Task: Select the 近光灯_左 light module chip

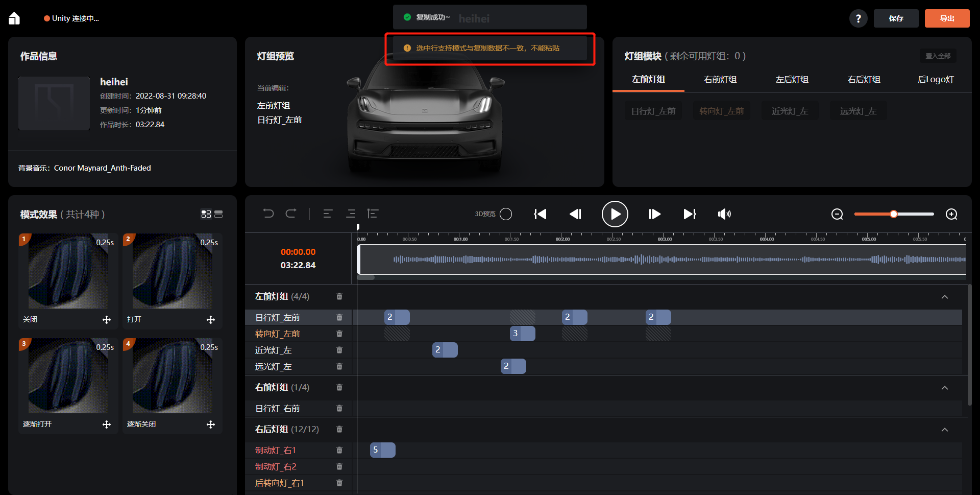Action: tap(790, 111)
